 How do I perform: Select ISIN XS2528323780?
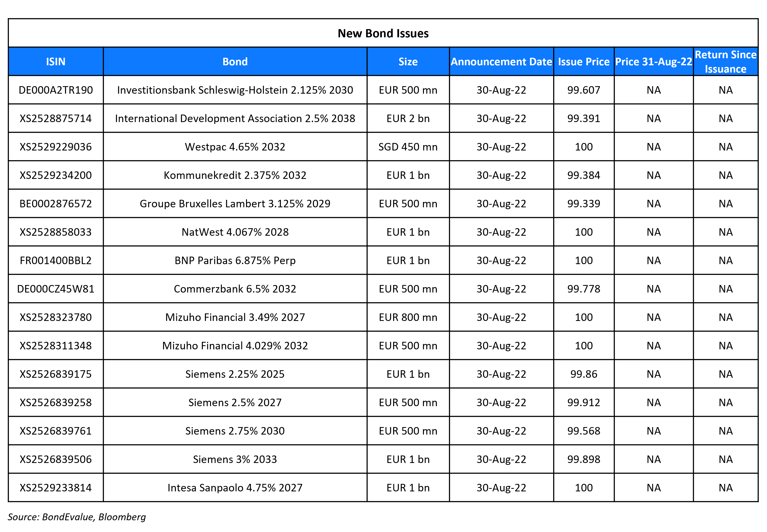56,317
